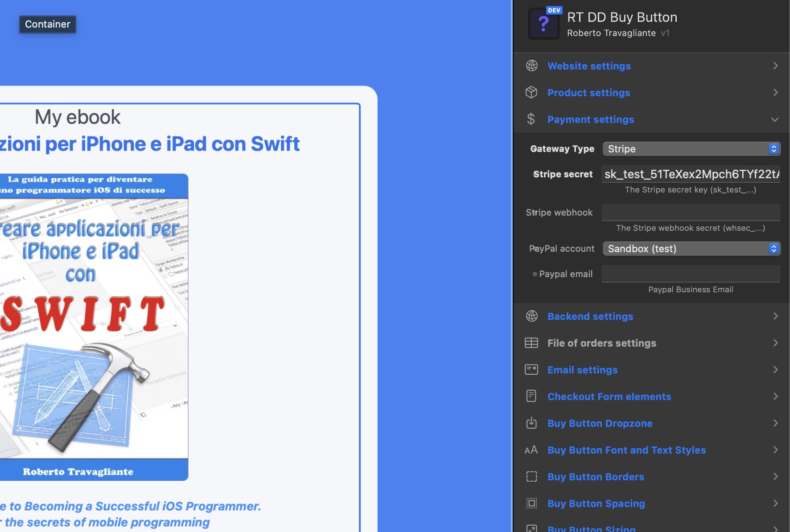The height and width of the screenshot is (532, 790).
Task: Click into the Paypal email field
Action: click(x=691, y=274)
